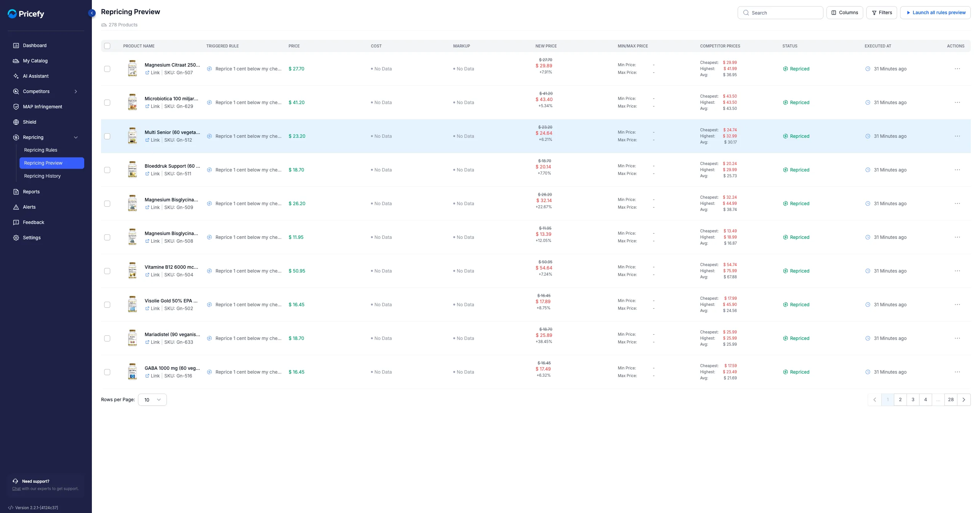Screen dimensions: 980x513
Task: Check the Magnesium Citraat row checkbox
Action: pos(107,69)
